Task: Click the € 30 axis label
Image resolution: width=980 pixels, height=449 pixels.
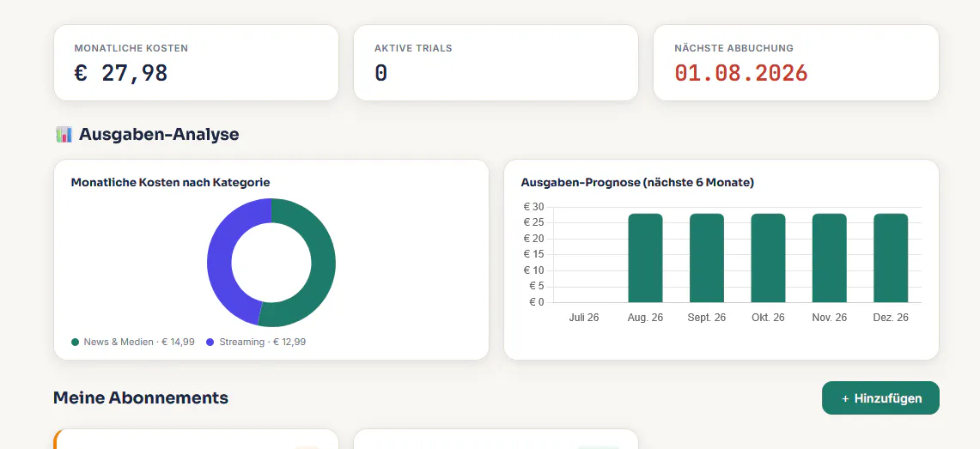Action: coord(533,207)
